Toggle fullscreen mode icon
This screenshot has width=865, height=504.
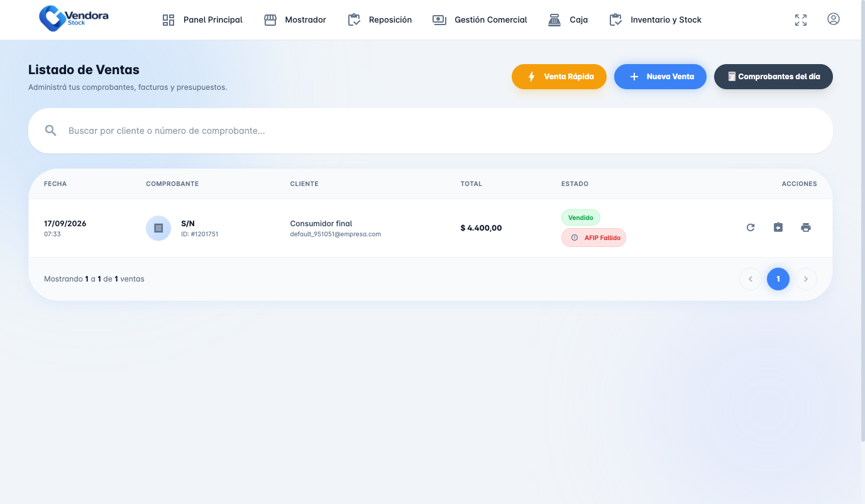click(x=801, y=20)
